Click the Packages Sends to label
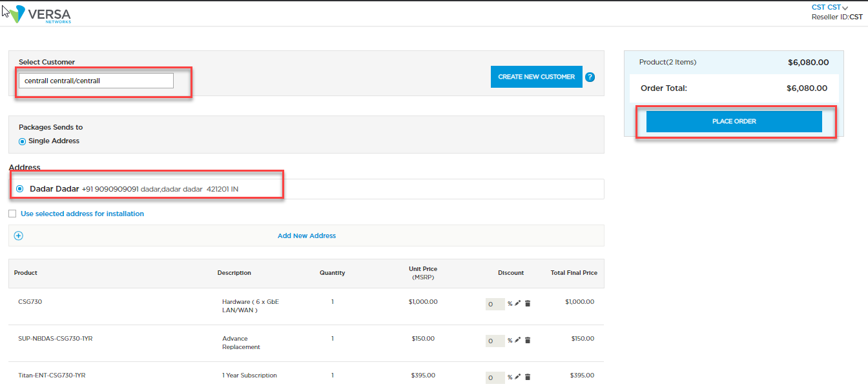The width and height of the screenshot is (868, 391). point(51,128)
